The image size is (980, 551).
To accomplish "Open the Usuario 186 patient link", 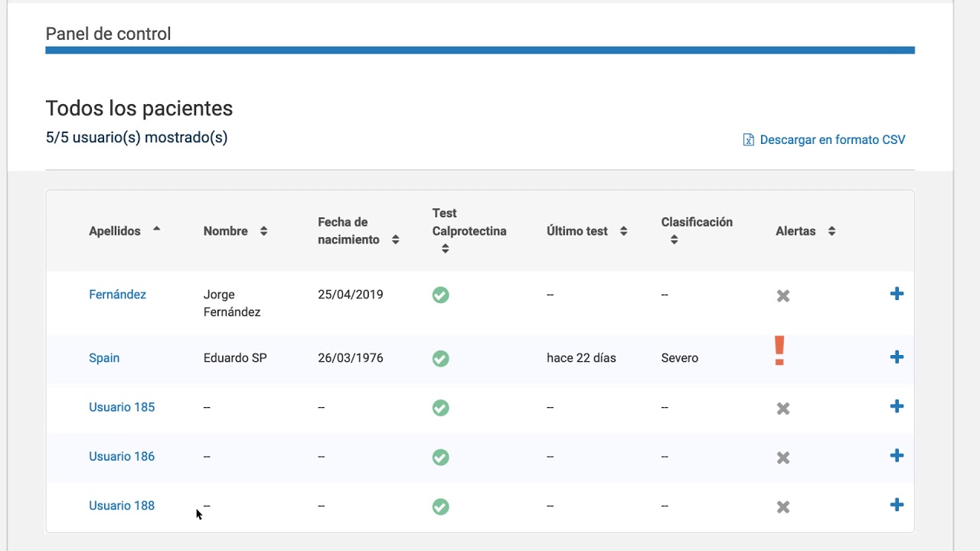I will coord(122,456).
